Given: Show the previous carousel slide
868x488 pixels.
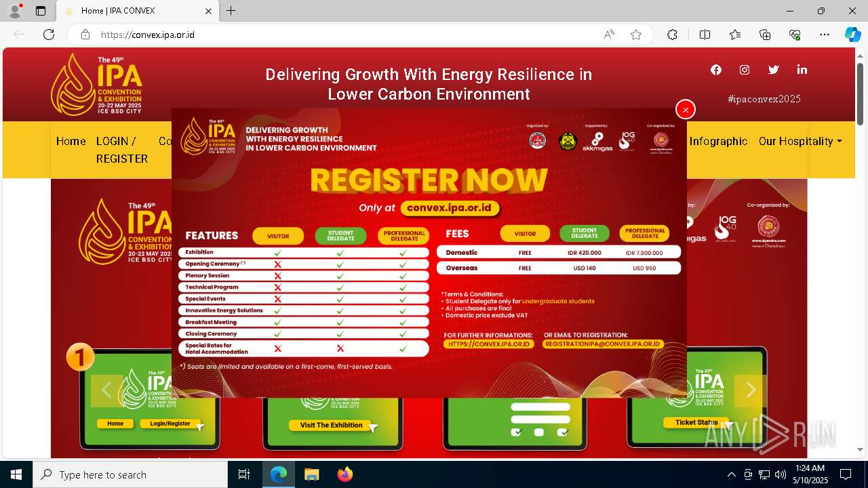Looking at the screenshot, I should coord(106,390).
